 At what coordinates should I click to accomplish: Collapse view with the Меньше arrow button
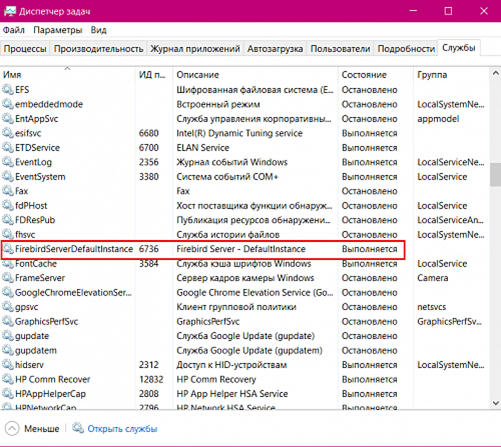pyautogui.click(x=12, y=428)
